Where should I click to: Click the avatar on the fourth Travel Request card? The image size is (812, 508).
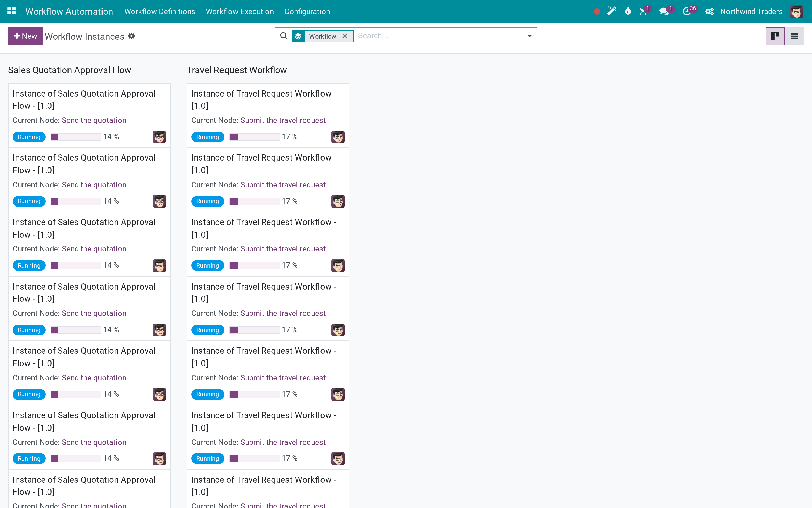click(x=338, y=330)
